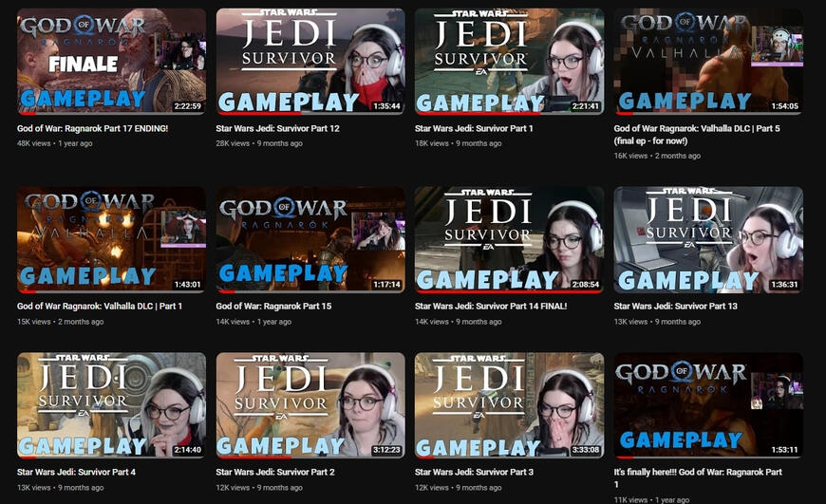
Task: Click the Jedi Survivor Part 12 video thumbnail
Action: [x=310, y=62]
